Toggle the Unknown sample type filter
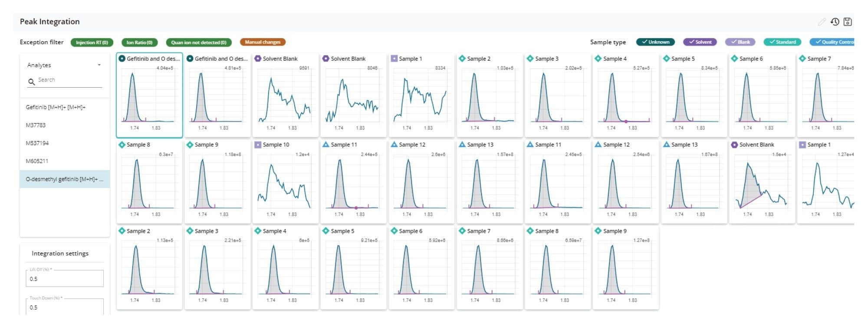Image resolution: width=868 pixels, height=330 pixels. [655, 42]
